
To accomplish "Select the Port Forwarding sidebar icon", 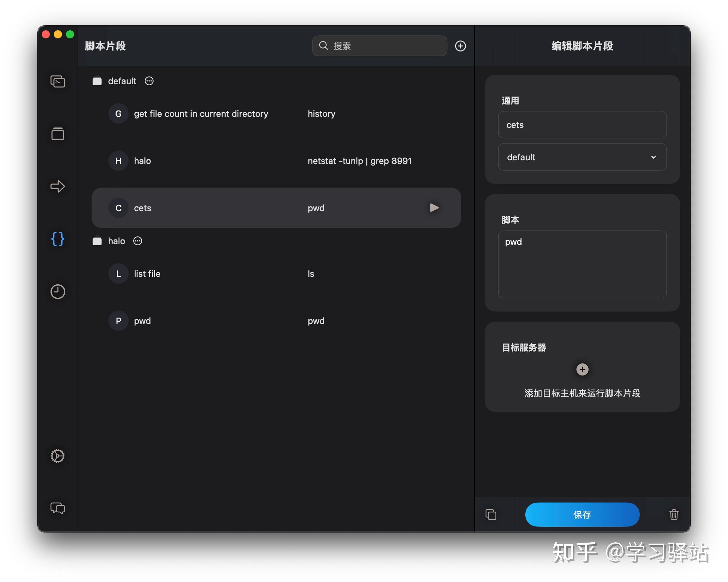I will pyautogui.click(x=58, y=187).
